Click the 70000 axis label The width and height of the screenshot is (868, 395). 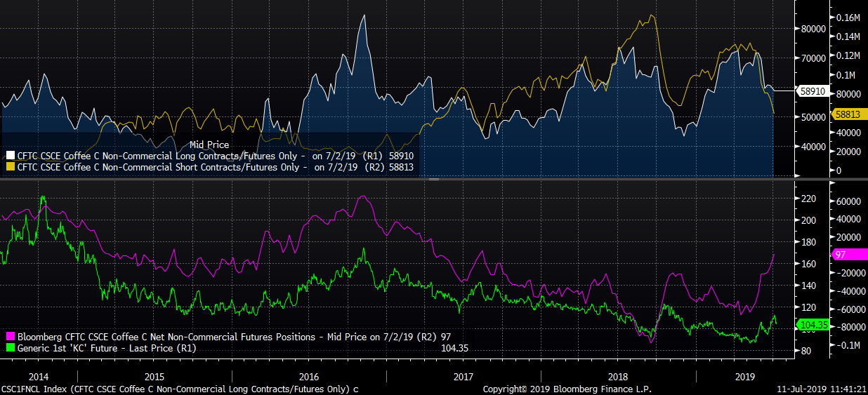pos(812,58)
